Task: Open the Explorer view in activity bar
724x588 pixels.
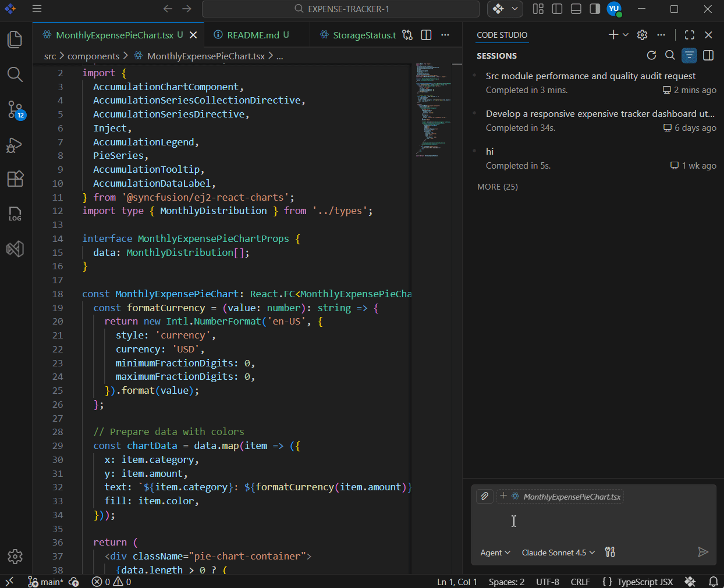Action: click(x=15, y=40)
